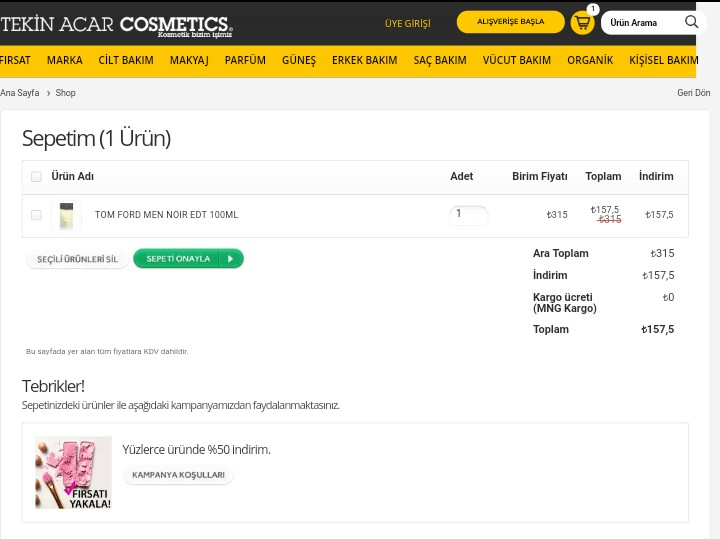
Task: Click the Adet column header
Action: click(x=461, y=176)
